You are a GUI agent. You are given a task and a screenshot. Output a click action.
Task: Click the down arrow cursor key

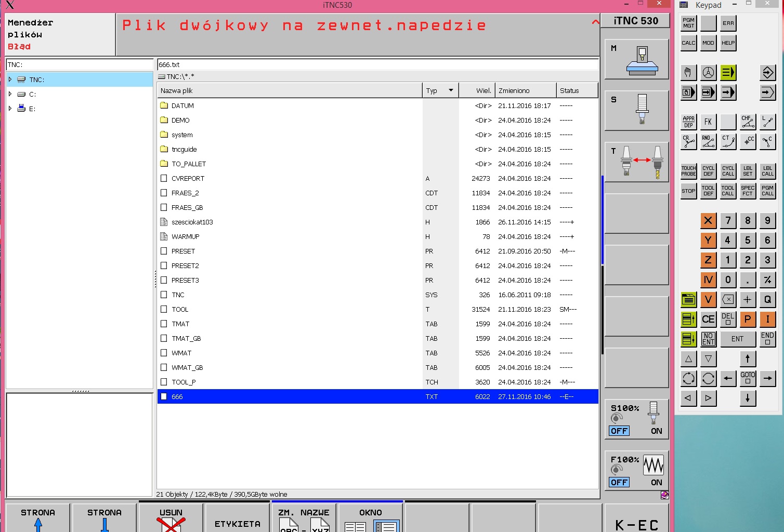tap(748, 398)
